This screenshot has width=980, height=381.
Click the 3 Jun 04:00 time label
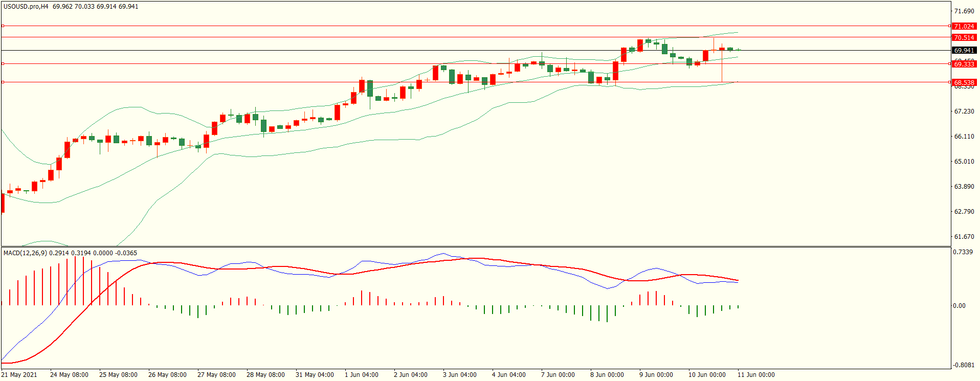(460, 374)
